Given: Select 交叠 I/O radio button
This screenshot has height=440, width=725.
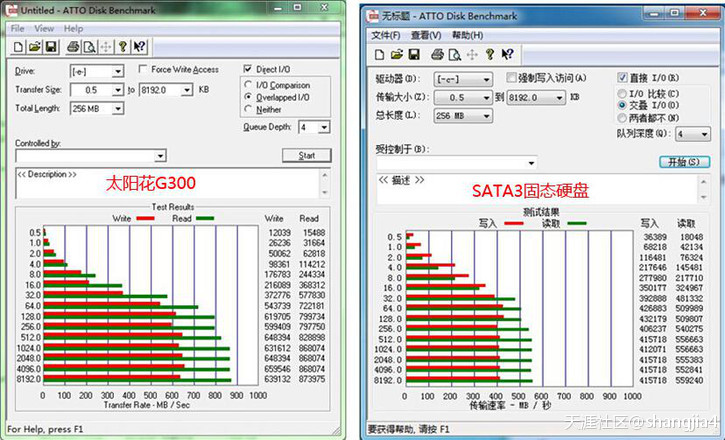Looking at the screenshot, I should tap(622, 105).
